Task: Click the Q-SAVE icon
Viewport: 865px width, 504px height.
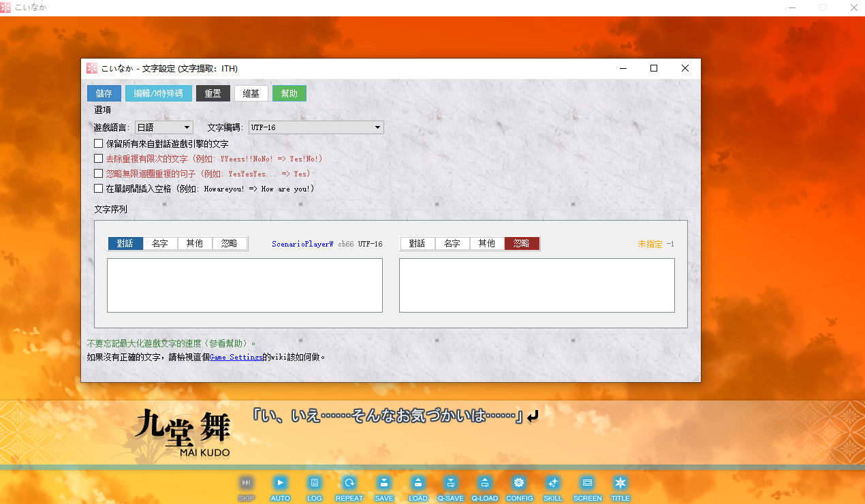Action: click(450, 483)
